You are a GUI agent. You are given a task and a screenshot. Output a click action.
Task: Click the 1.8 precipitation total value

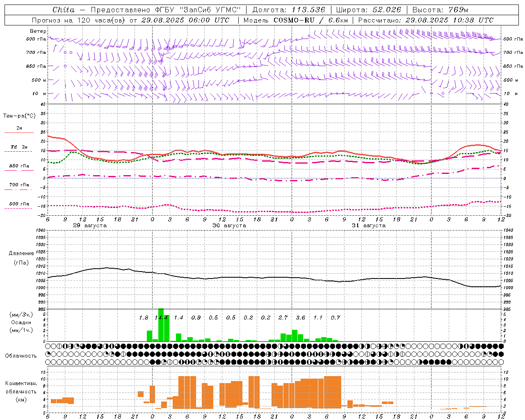[x=144, y=318]
